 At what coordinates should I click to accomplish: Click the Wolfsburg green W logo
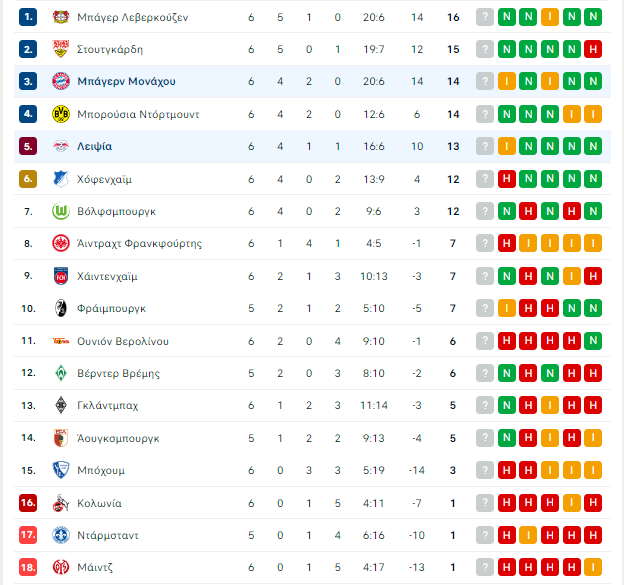[61, 211]
